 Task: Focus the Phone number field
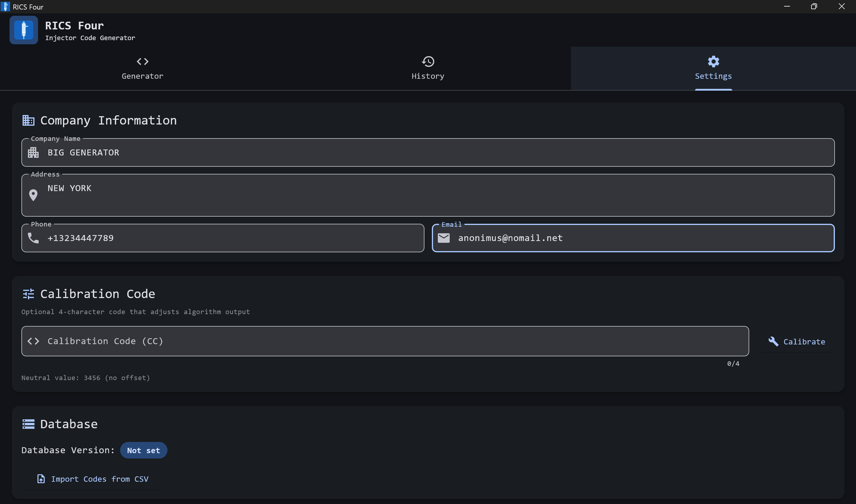coord(223,238)
